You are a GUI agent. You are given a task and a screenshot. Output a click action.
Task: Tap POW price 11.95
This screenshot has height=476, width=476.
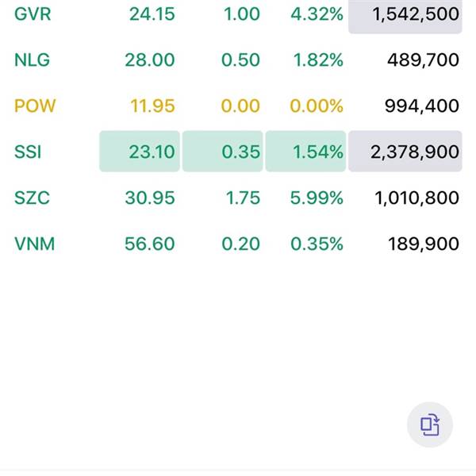tap(152, 106)
